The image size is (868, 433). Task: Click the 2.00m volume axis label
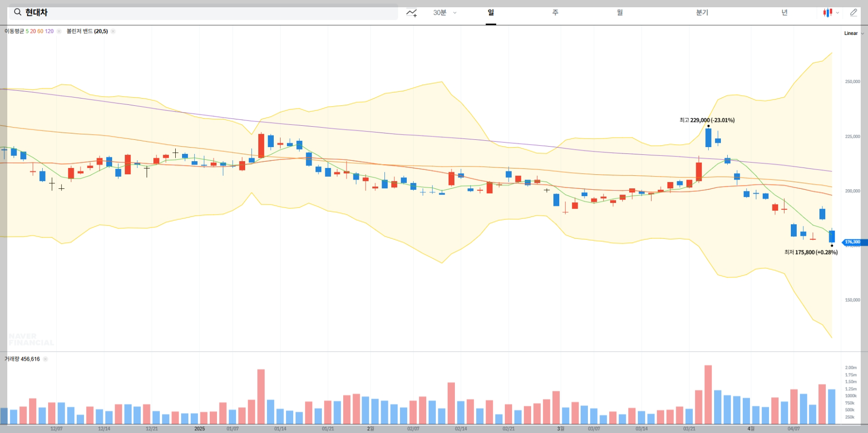[851, 367]
